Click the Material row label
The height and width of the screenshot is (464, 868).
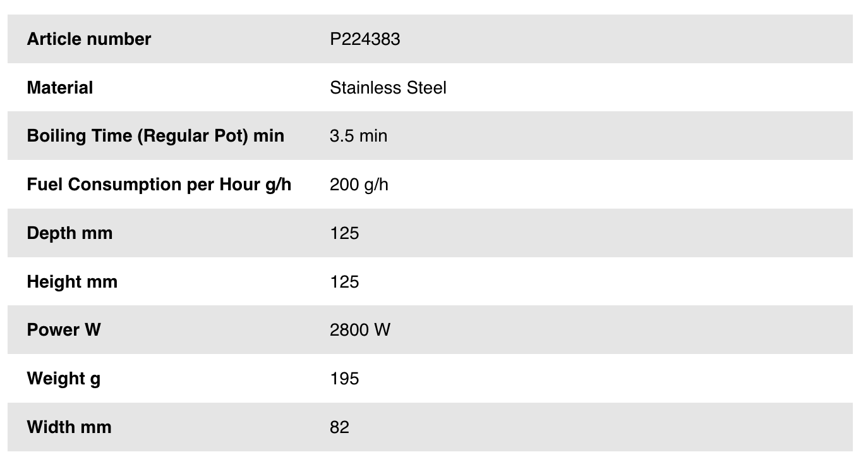[x=59, y=88]
